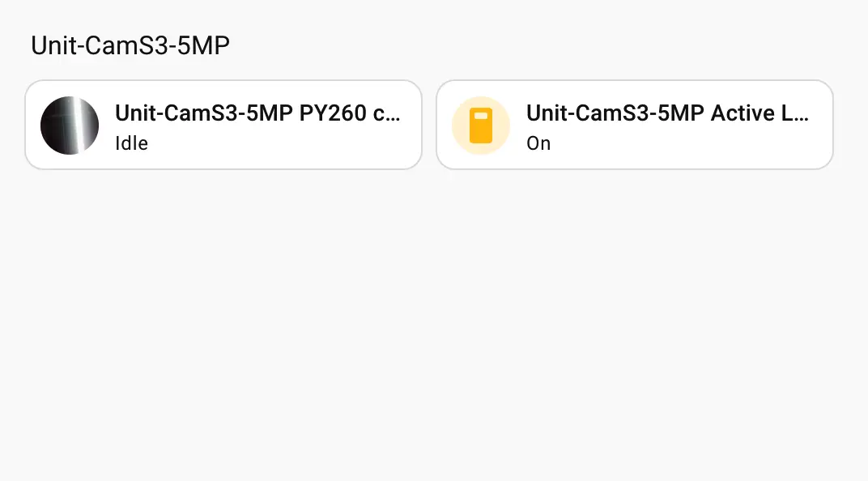Click the Active Light's On status text
The height and width of the screenshot is (481, 868).
(x=538, y=143)
